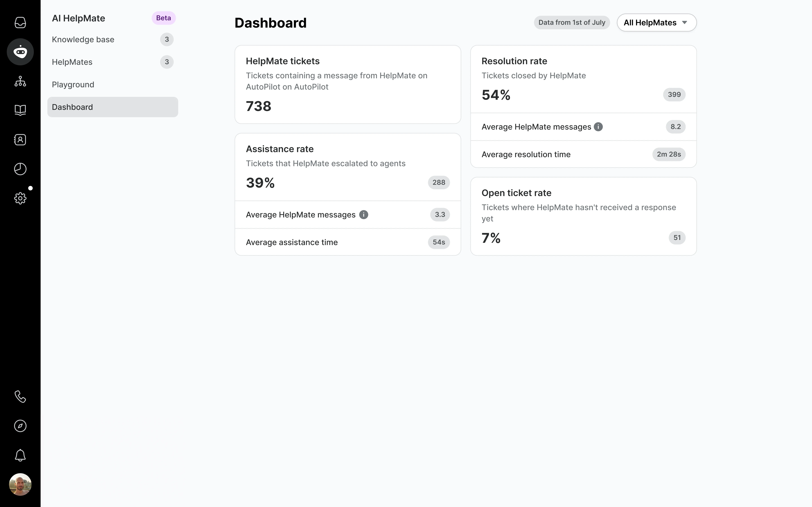The height and width of the screenshot is (507, 812).
Task: Open the reports pie chart icon
Action: tap(20, 169)
